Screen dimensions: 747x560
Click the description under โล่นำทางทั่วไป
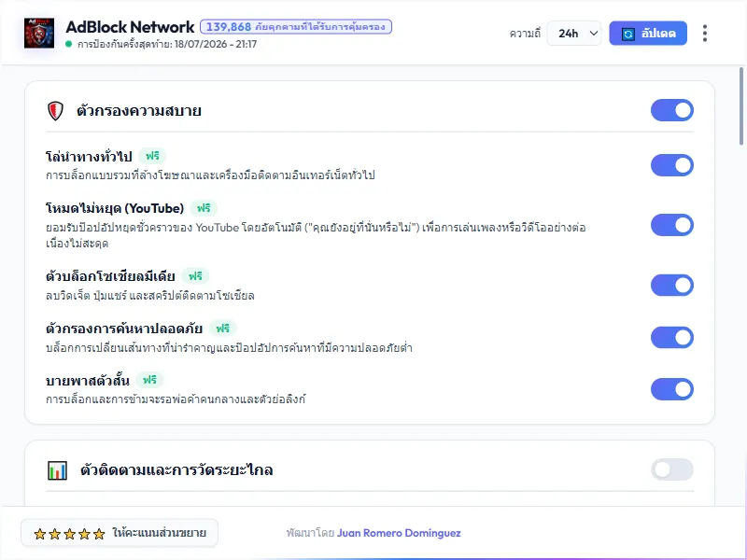point(210,175)
